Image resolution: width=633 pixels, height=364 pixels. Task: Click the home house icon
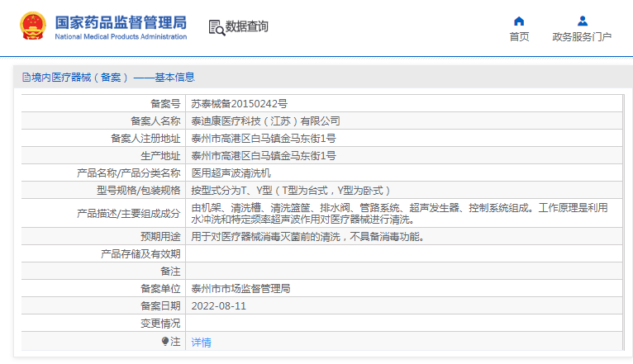519,21
